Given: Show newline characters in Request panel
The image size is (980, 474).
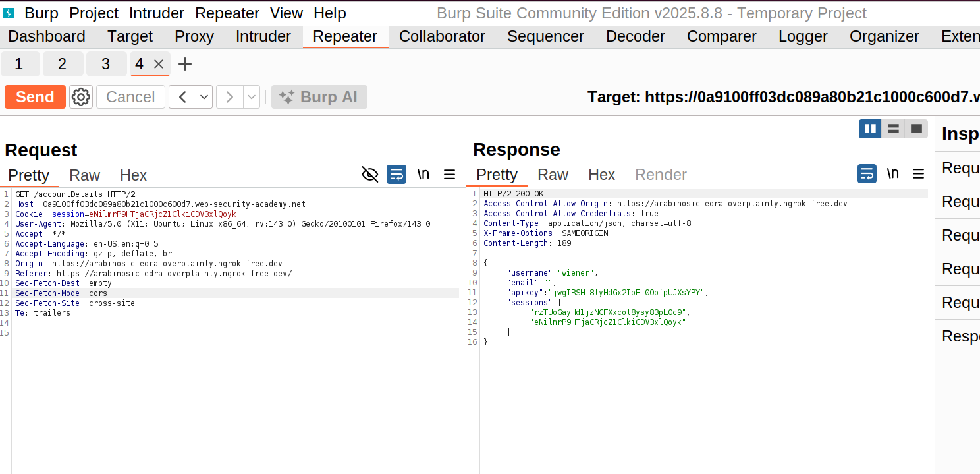Looking at the screenshot, I should coord(423,175).
